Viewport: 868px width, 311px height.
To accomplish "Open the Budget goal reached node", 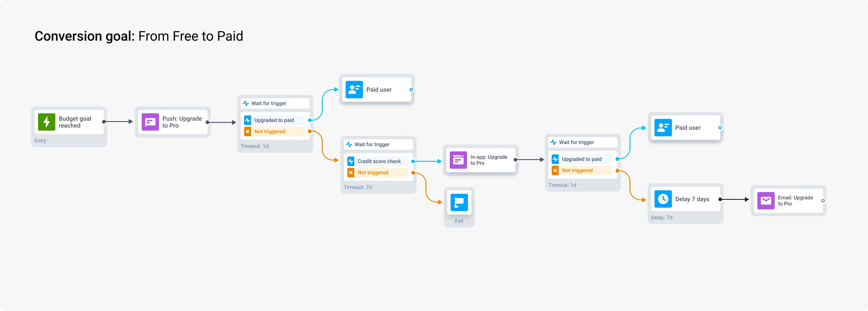I will [75, 122].
